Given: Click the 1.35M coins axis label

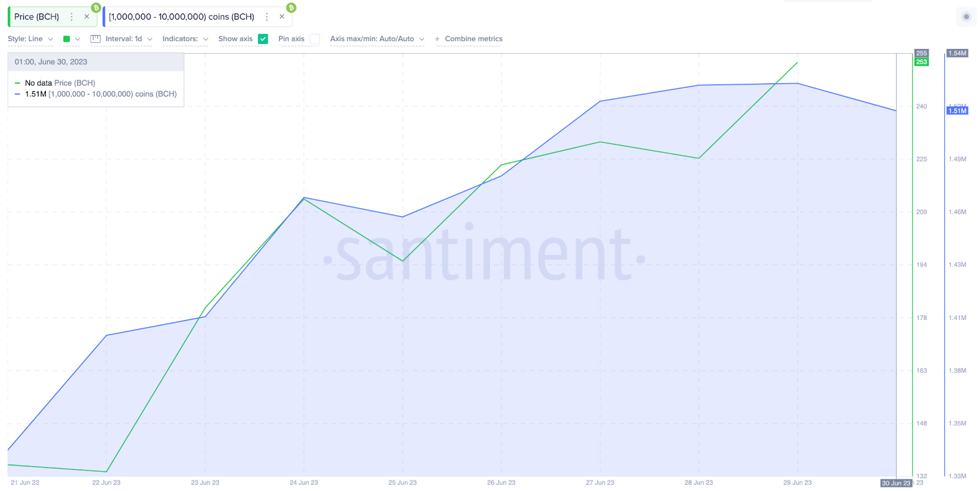Looking at the screenshot, I should (x=957, y=423).
